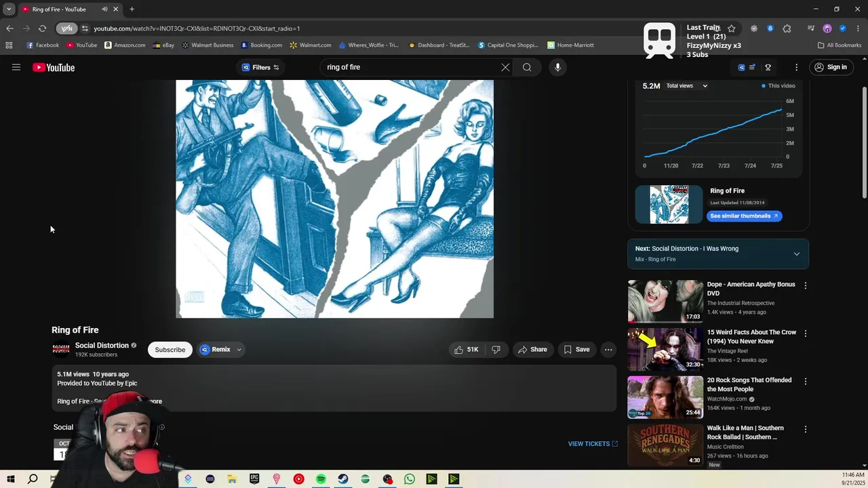The height and width of the screenshot is (488, 868).
Task: Go to YouTube home via logo
Action: click(54, 67)
